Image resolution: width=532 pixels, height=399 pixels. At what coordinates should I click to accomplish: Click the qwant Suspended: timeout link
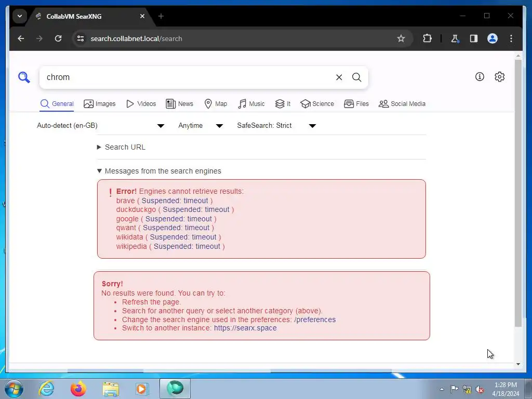pyautogui.click(x=176, y=228)
